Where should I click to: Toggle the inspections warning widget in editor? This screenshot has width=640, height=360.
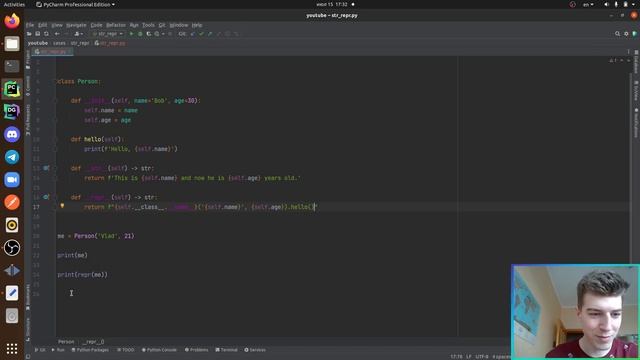(613, 60)
